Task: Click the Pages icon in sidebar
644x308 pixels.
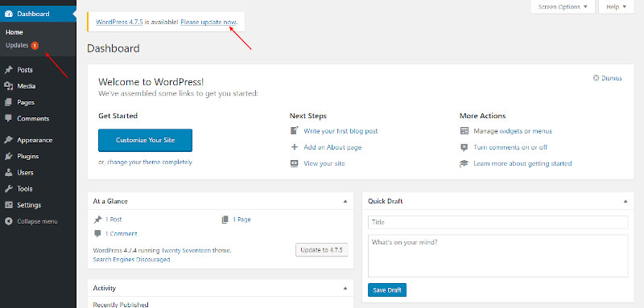Action: point(8,102)
